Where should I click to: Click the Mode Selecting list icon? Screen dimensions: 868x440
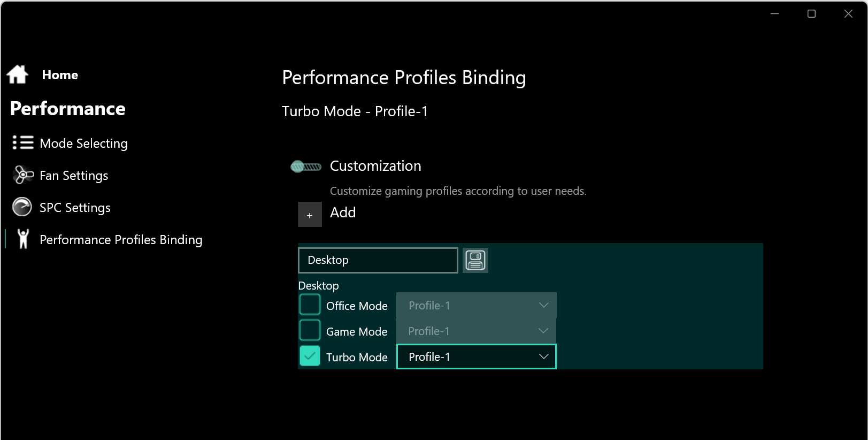pyautogui.click(x=23, y=142)
